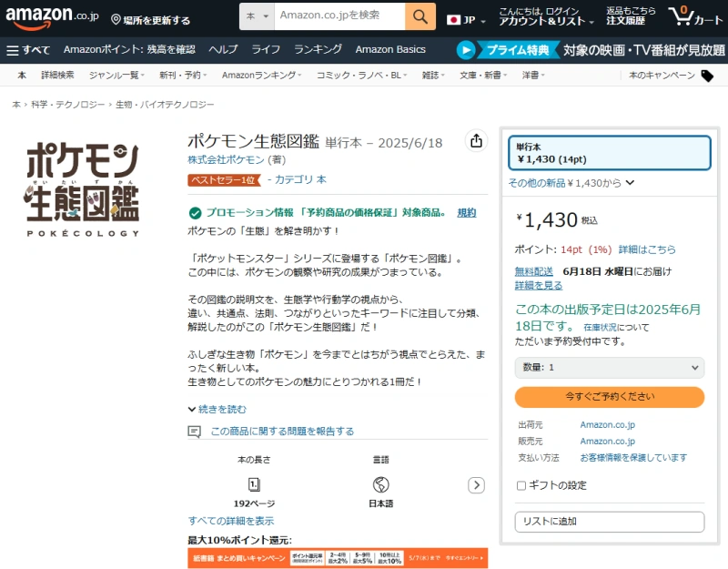Click the お客様情報を保護しています link
This screenshot has height=569, width=728.
633,458
